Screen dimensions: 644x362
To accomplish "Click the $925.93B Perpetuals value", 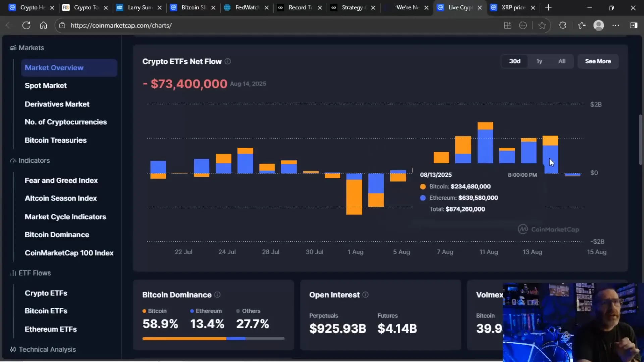I will pos(337,328).
